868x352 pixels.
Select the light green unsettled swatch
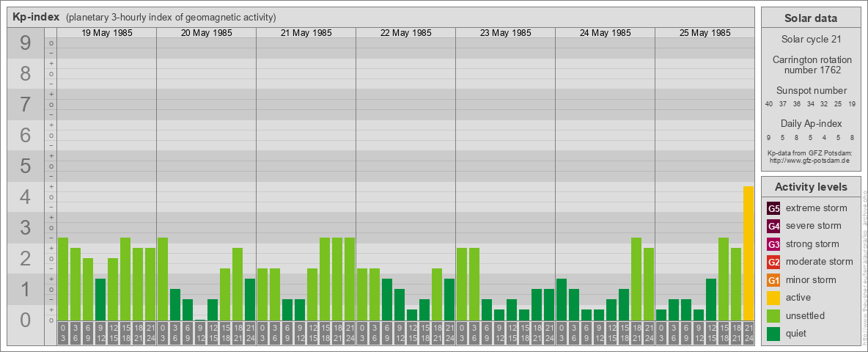click(x=774, y=315)
